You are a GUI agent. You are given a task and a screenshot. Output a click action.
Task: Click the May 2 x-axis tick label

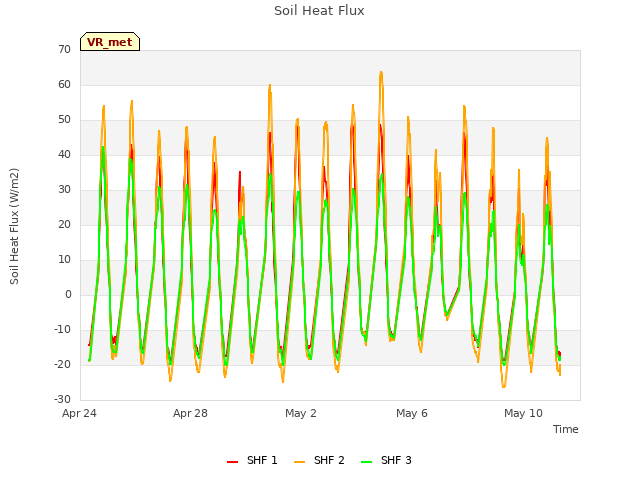(301, 413)
